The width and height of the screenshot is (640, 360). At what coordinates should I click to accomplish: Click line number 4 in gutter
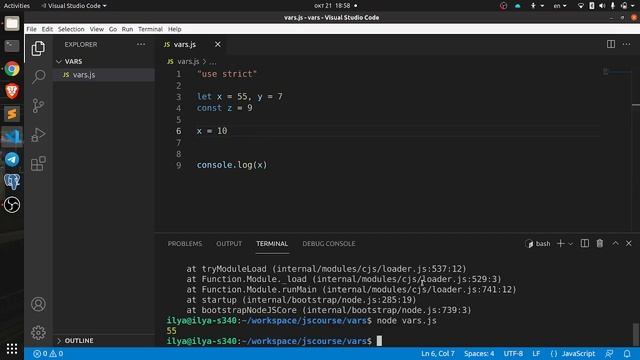[x=178, y=108]
